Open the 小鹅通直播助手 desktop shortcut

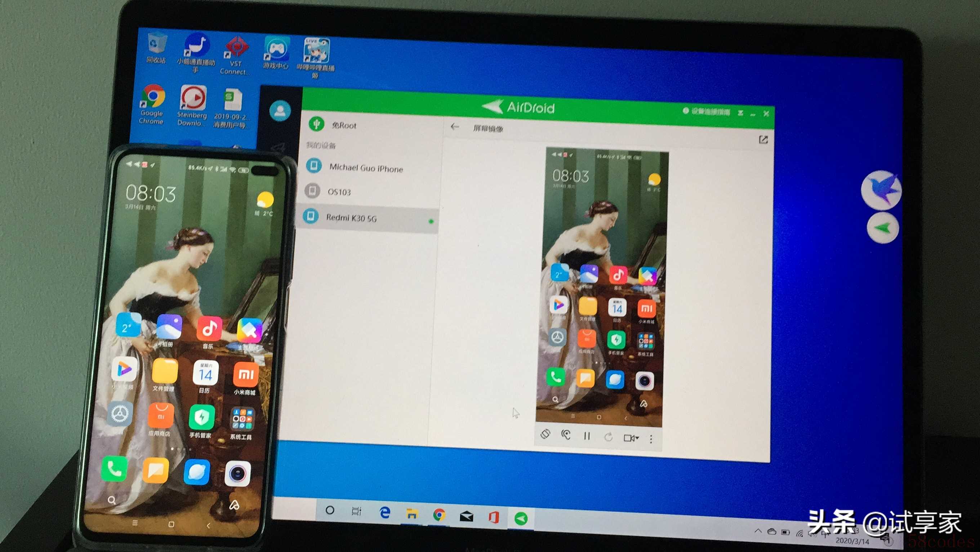[x=196, y=53]
